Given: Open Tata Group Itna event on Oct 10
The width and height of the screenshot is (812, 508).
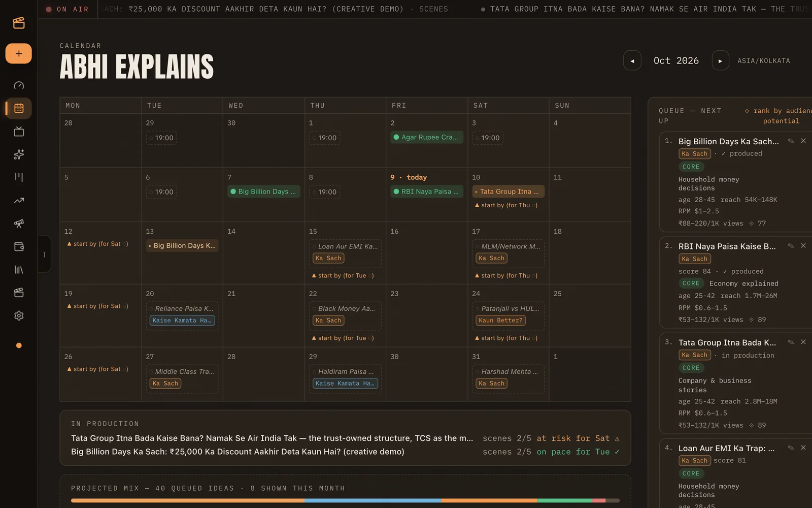Looking at the screenshot, I should click(x=509, y=192).
